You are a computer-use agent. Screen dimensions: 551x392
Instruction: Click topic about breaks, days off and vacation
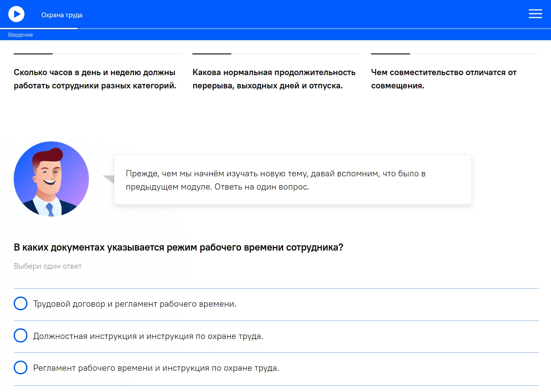click(x=274, y=79)
